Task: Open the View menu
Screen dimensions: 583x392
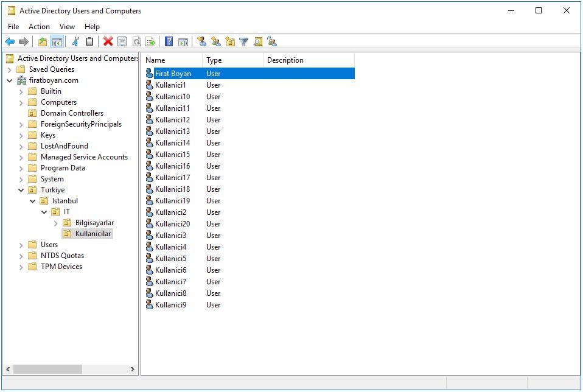Action: [67, 27]
